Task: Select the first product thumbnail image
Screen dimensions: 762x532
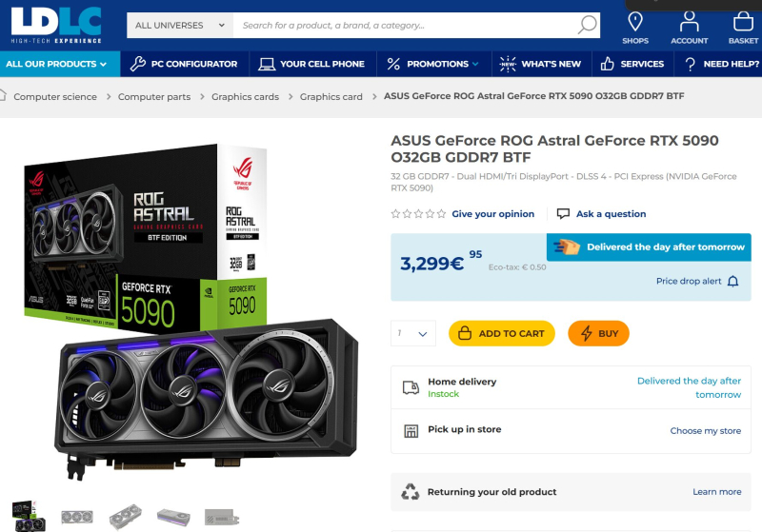Action: [x=28, y=516]
